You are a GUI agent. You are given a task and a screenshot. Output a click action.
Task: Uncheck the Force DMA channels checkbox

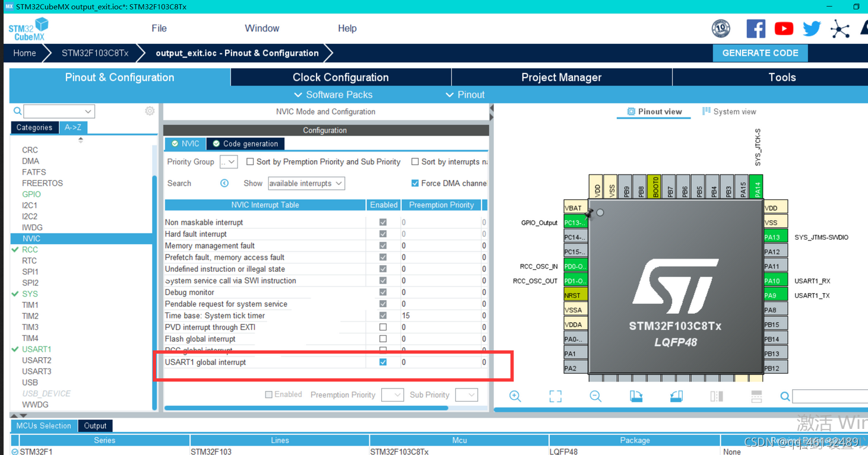(415, 183)
